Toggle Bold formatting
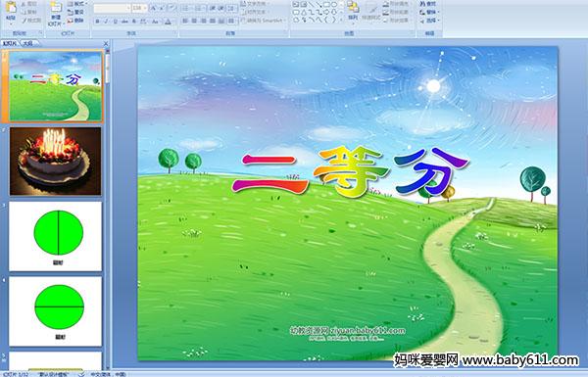This screenshot has width=588, height=377. (x=97, y=22)
